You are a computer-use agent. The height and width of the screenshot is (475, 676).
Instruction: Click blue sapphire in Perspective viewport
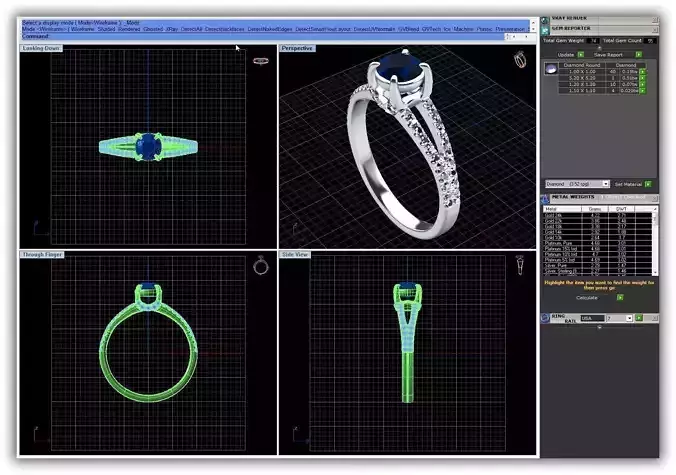(x=399, y=68)
